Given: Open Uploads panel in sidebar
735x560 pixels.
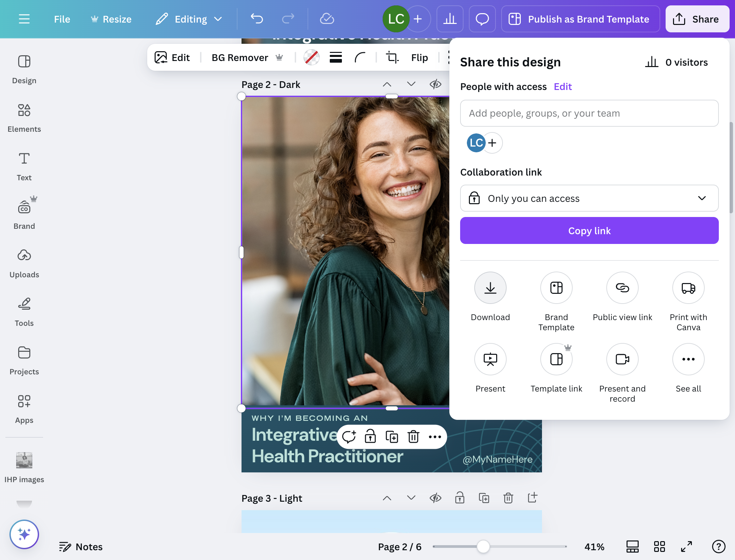Looking at the screenshot, I should pos(24,264).
